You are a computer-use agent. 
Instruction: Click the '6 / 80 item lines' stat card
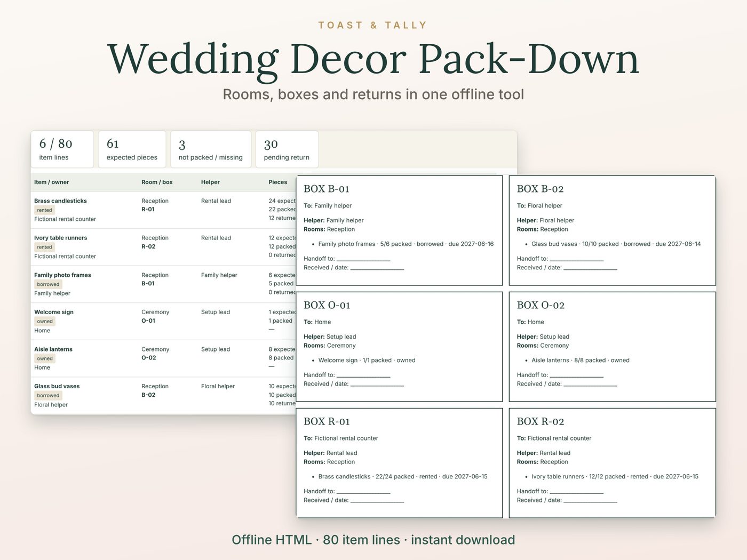click(62, 149)
